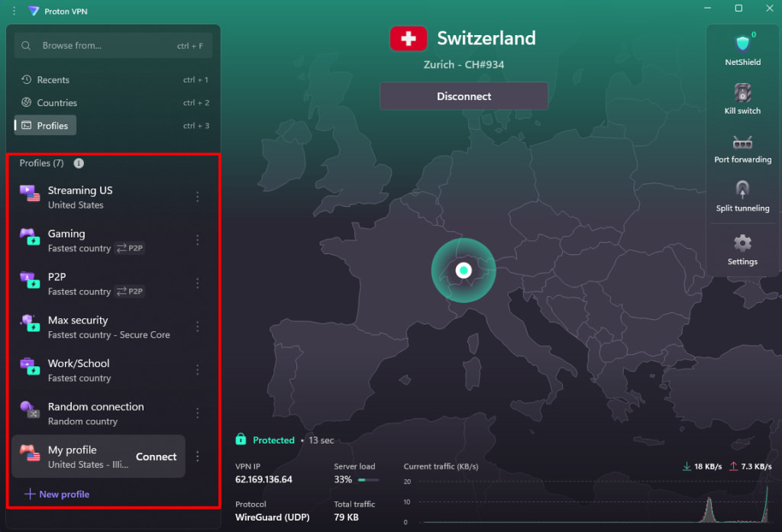The image size is (782, 532).
Task: Click the Profiles (7) heading
Action: [x=41, y=163]
